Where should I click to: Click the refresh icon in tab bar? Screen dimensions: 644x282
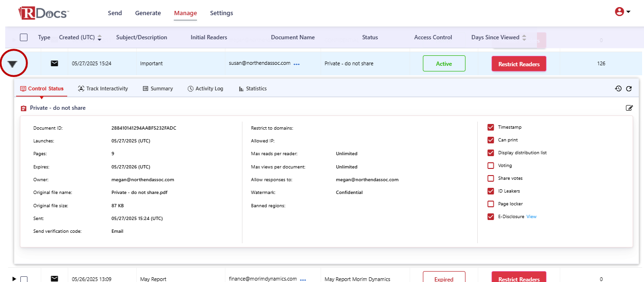tap(629, 88)
